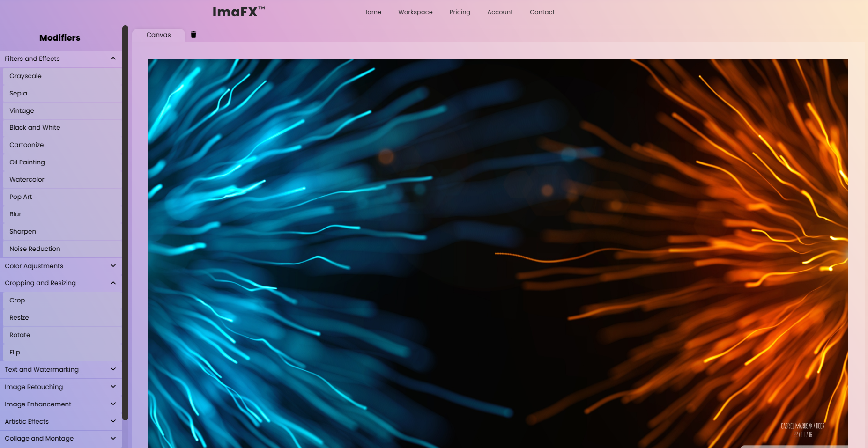This screenshot has height=448, width=868.
Task: Go to the Pricing page
Action: (460, 12)
